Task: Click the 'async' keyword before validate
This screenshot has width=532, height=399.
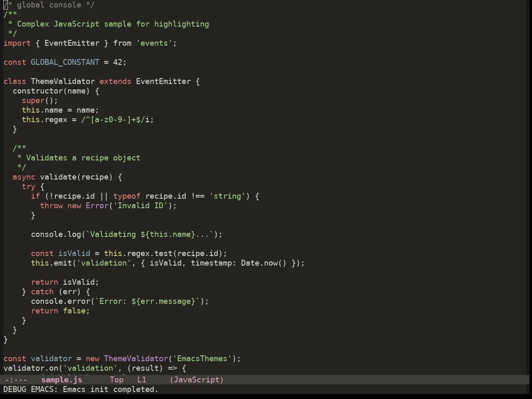Action: (x=24, y=177)
